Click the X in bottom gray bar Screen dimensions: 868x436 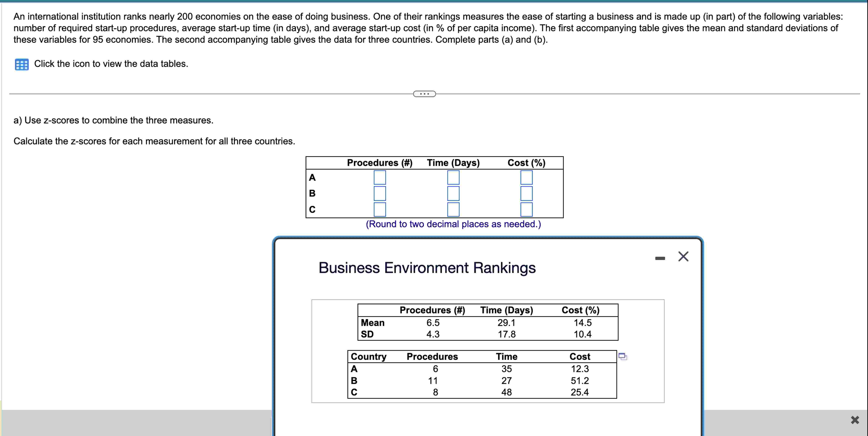coord(854,420)
